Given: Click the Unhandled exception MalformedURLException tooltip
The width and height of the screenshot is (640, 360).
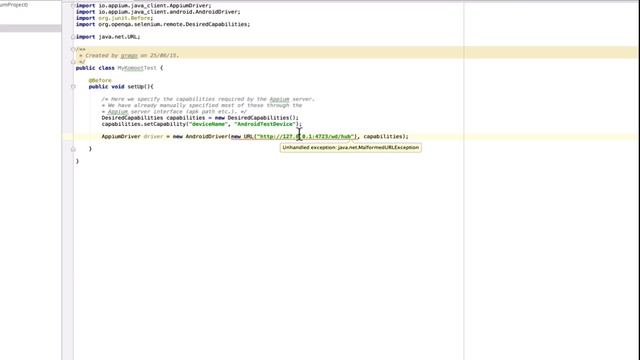Looking at the screenshot, I should coord(351,147).
